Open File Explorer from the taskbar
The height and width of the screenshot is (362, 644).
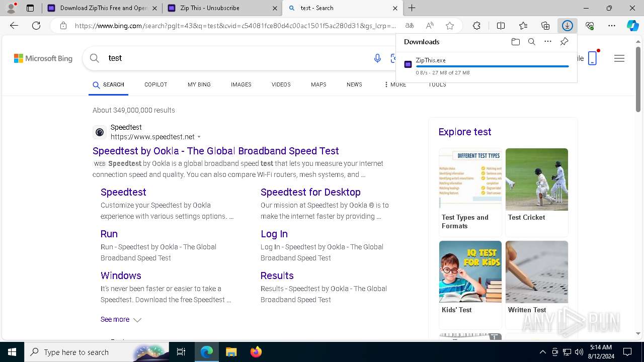coord(231,352)
